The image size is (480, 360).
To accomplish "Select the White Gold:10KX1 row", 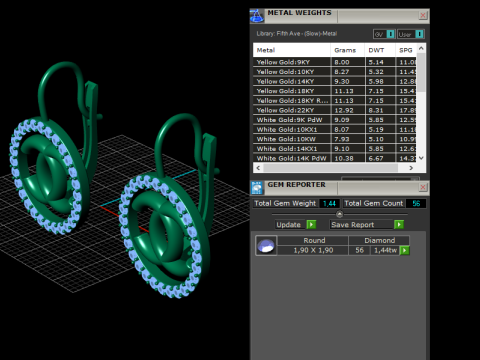I will [335, 130].
